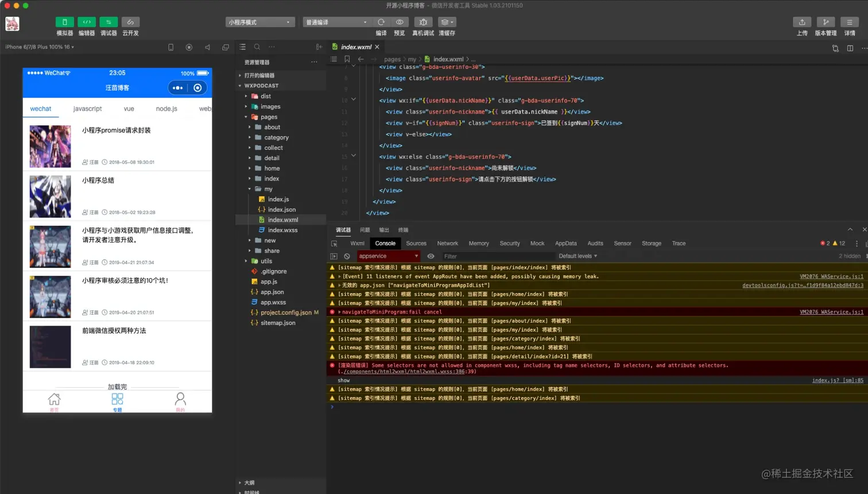Click the 编译 compile refresh icon
The image size is (868, 494).
(381, 22)
